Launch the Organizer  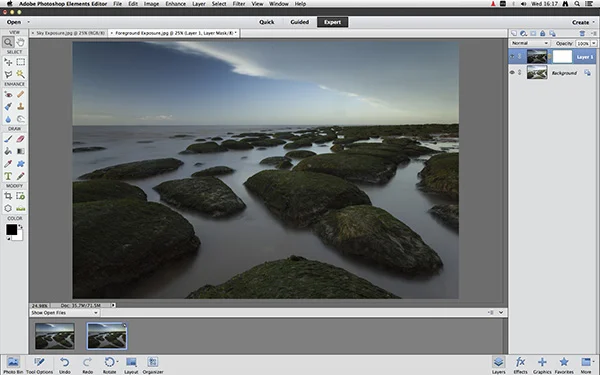153,365
